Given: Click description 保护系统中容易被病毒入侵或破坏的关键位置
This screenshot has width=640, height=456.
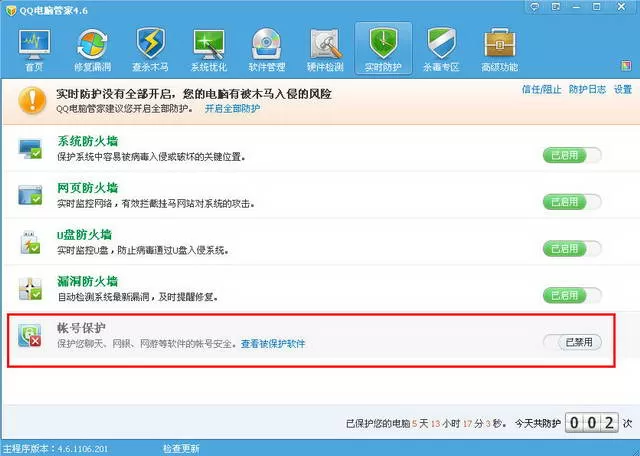Looking at the screenshot, I should (x=151, y=157).
